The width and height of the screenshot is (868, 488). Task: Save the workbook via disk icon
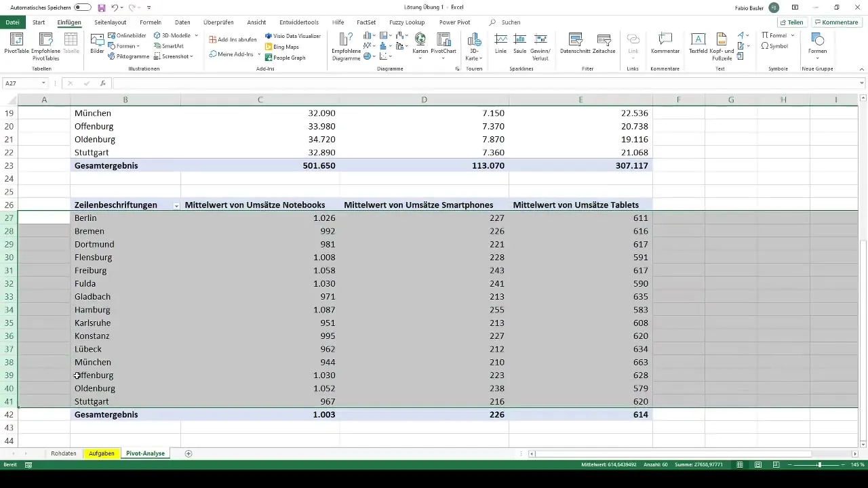[x=102, y=7]
